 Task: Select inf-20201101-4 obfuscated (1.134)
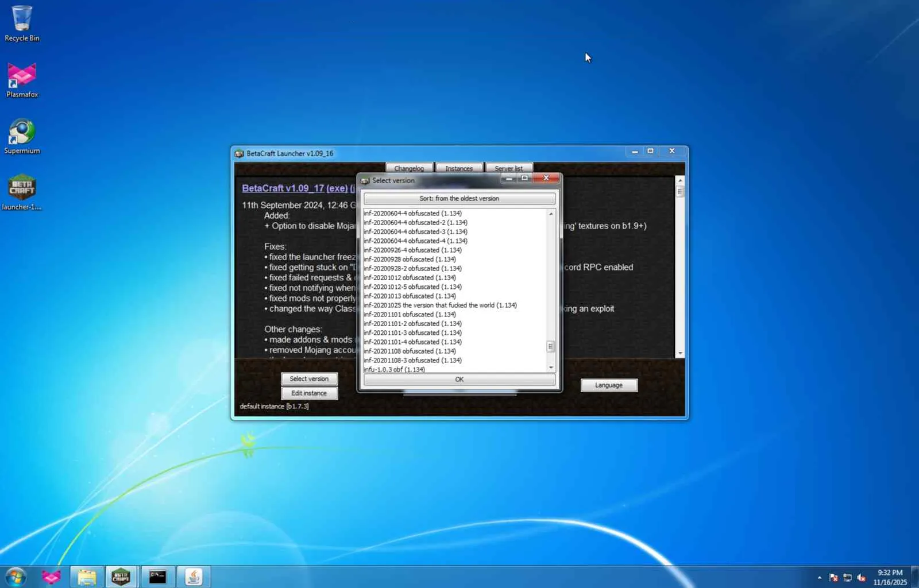(455, 342)
